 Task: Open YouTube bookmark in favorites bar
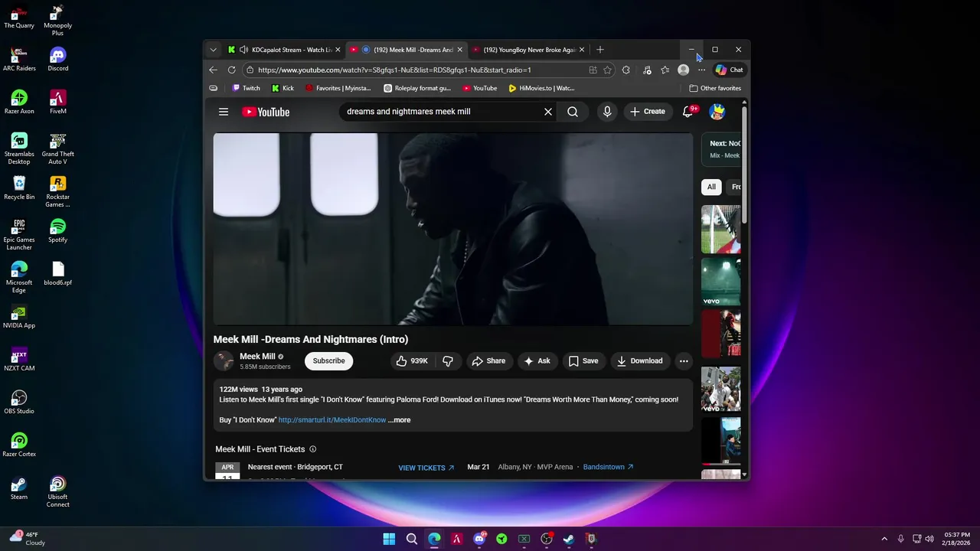[479, 88]
